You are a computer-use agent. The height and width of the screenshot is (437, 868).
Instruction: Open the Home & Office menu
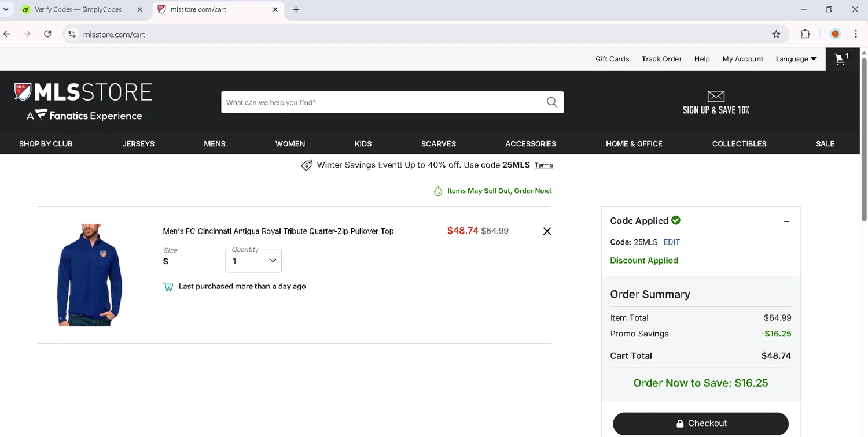tap(634, 144)
